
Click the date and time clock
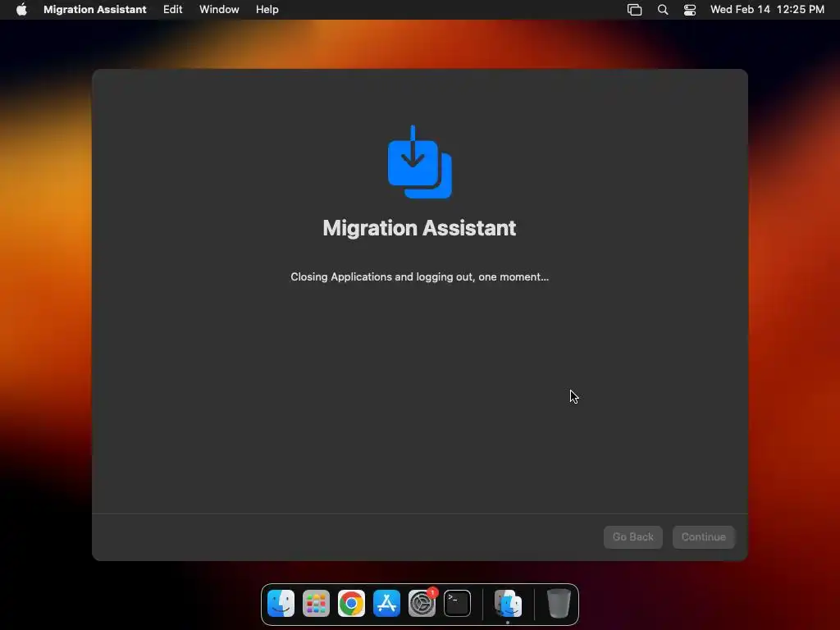[767, 10]
